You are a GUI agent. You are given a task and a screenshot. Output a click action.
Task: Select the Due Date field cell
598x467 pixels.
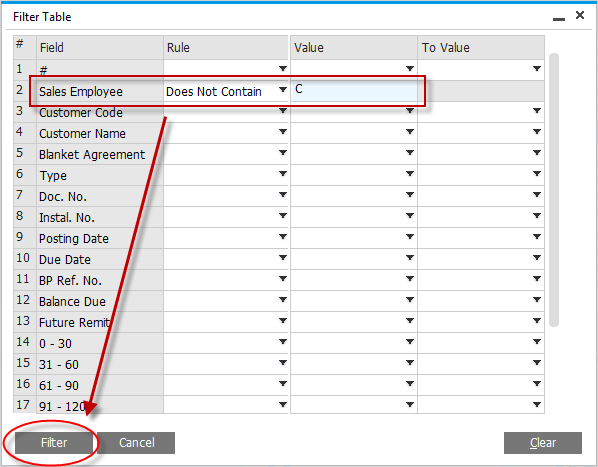click(100, 259)
